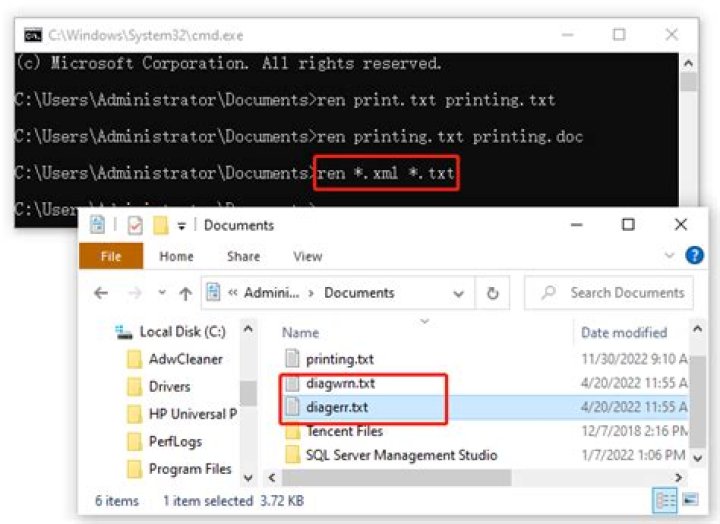
Task: Switch to Details view icon
Action: coord(664,501)
